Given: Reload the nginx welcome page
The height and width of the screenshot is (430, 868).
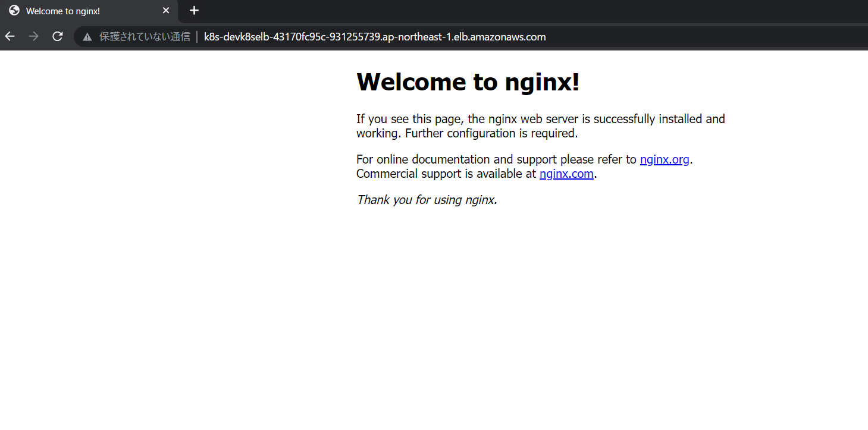Looking at the screenshot, I should point(57,36).
